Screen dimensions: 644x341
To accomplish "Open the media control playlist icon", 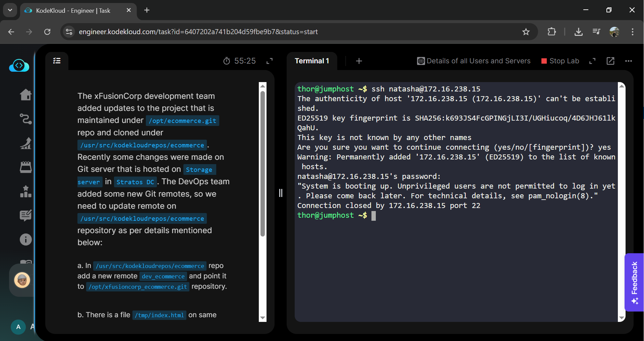I will [596, 32].
